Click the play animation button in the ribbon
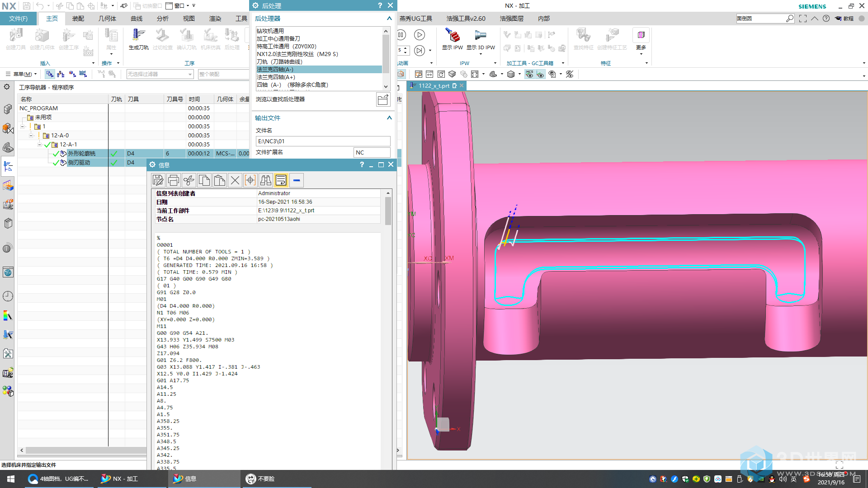Screen dimensions: 868x488 click(420, 35)
